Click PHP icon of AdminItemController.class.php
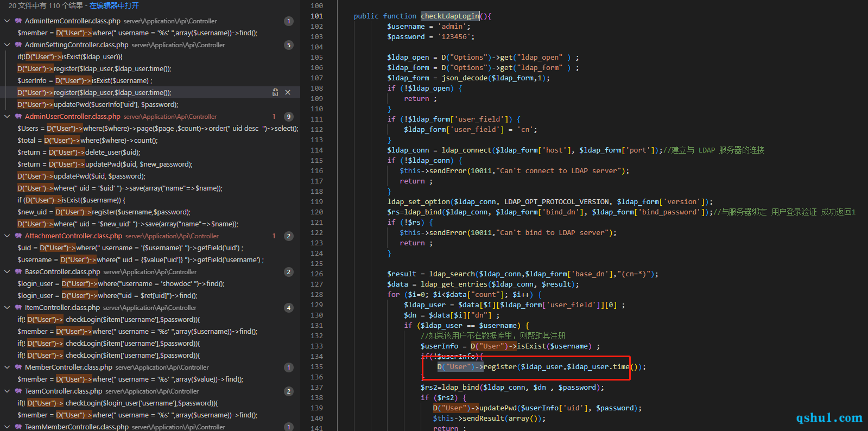 click(x=18, y=21)
